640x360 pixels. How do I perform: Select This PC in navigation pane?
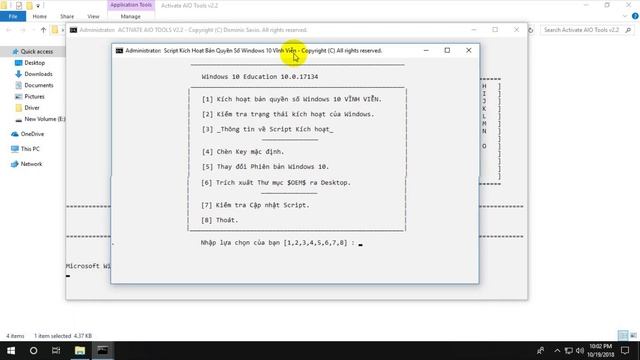pyautogui.click(x=25, y=149)
